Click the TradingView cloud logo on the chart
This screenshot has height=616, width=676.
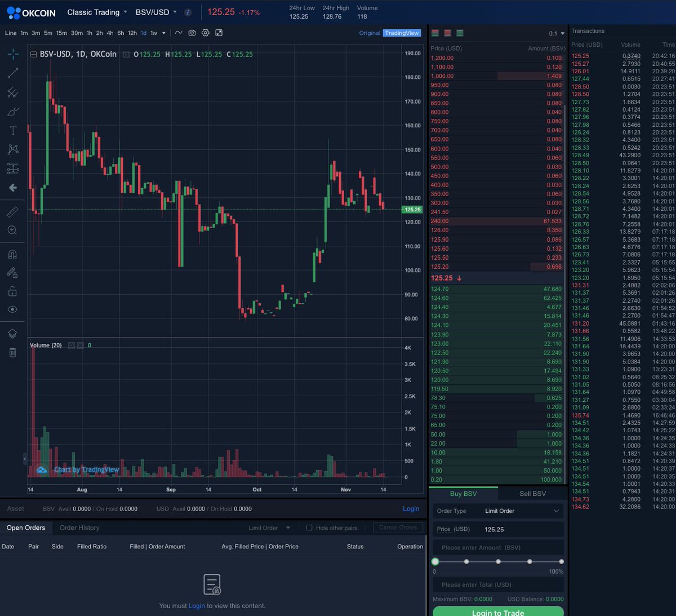tap(42, 469)
